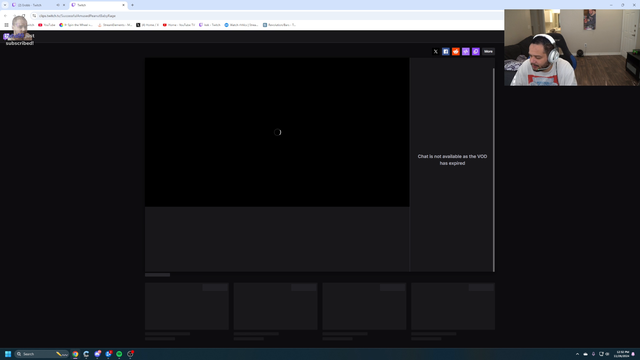Click the site information icon in address bar
This screenshot has width=640, height=360.
tap(34, 16)
